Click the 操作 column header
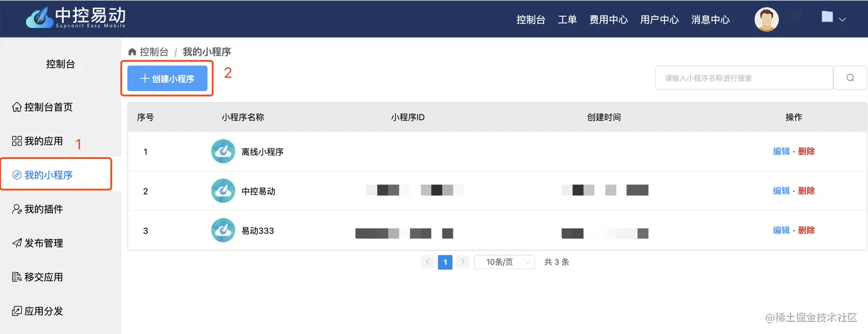 point(794,117)
